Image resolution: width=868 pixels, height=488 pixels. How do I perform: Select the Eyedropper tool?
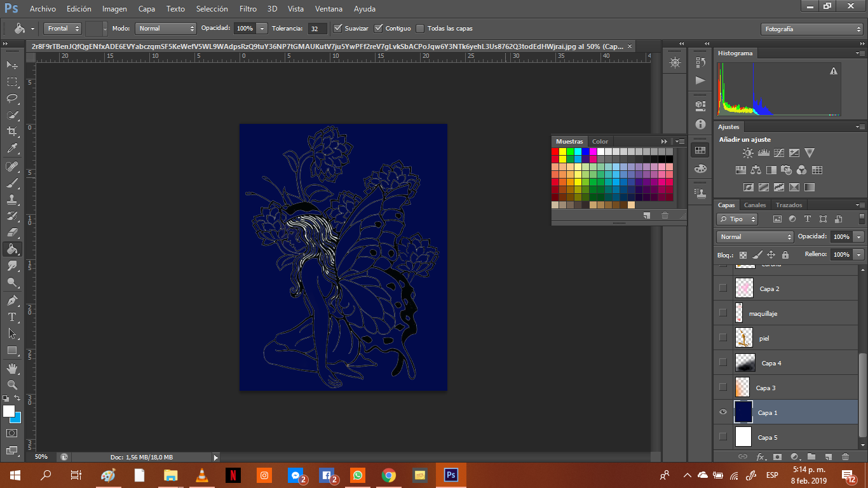(12, 149)
